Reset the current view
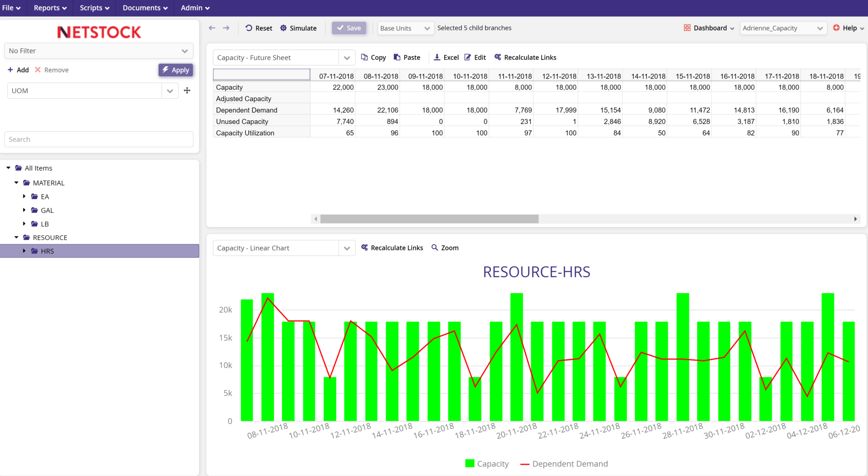 259,28
